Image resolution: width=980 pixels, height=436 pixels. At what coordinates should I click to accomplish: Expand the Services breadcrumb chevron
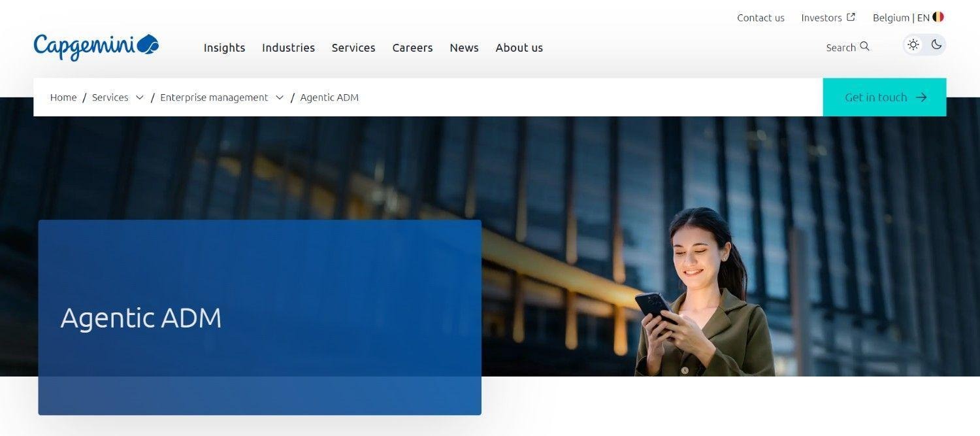pyautogui.click(x=139, y=97)
